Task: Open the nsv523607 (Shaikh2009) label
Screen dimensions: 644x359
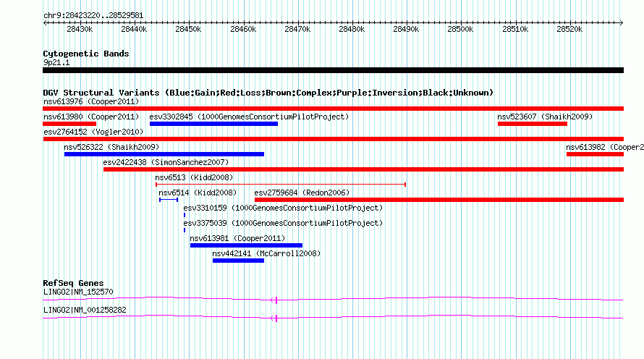Action: pyautogui.click(x=545, y=117)
